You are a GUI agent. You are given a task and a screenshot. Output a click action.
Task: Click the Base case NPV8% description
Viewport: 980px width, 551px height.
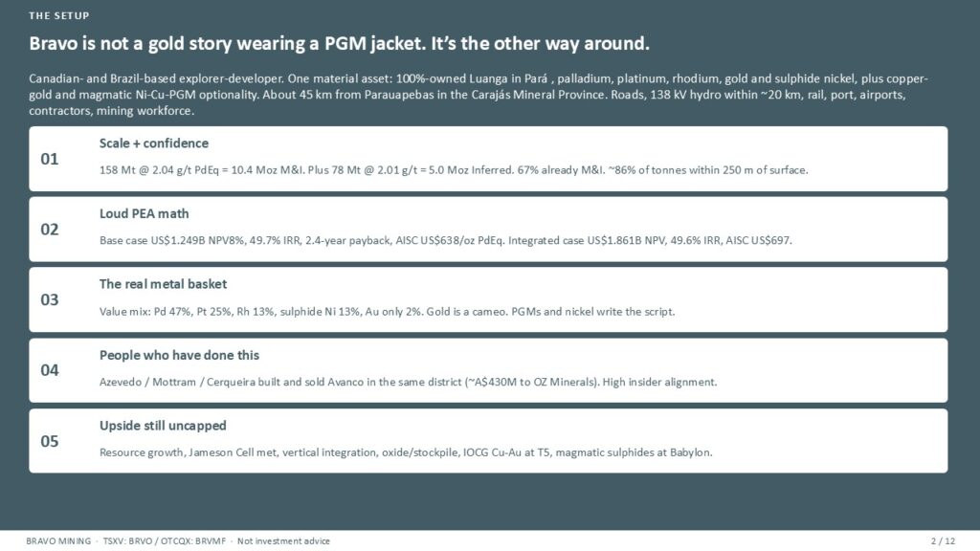click(446, 240)
